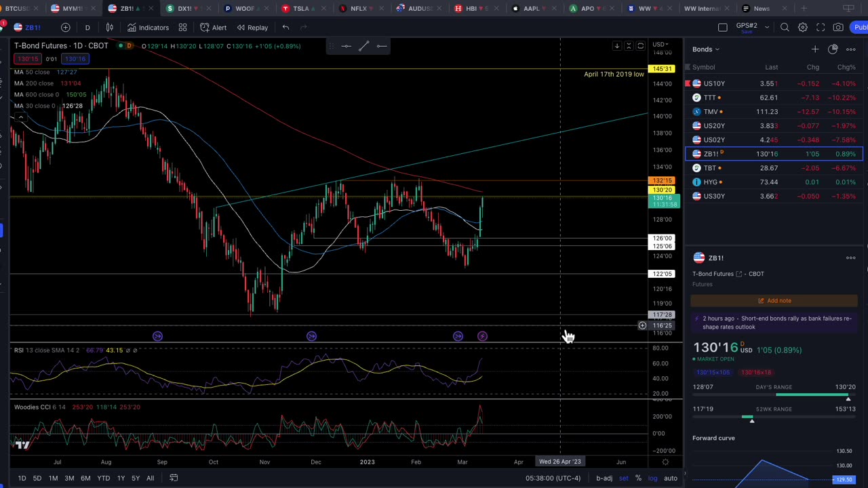Select the TMV watchlist row

[773, 111]
